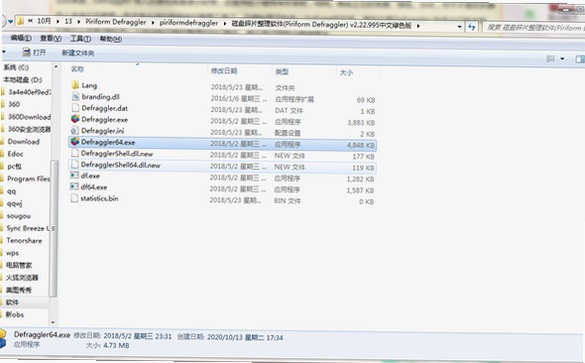Navigate to piriformdefraggler breadcrumb
The image size is (585, 363).
coord(189,23)
